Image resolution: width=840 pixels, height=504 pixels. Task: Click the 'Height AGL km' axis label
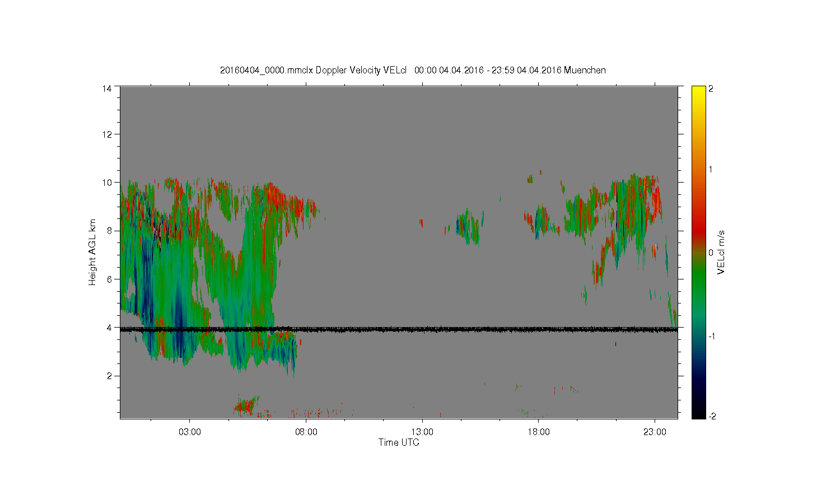(92, 252)
